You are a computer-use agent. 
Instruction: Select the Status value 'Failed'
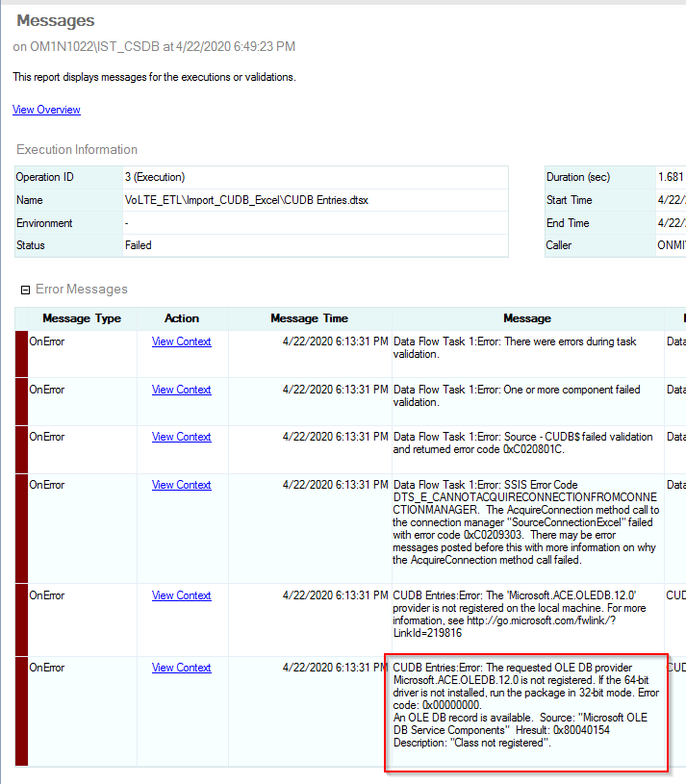(138, 245)
